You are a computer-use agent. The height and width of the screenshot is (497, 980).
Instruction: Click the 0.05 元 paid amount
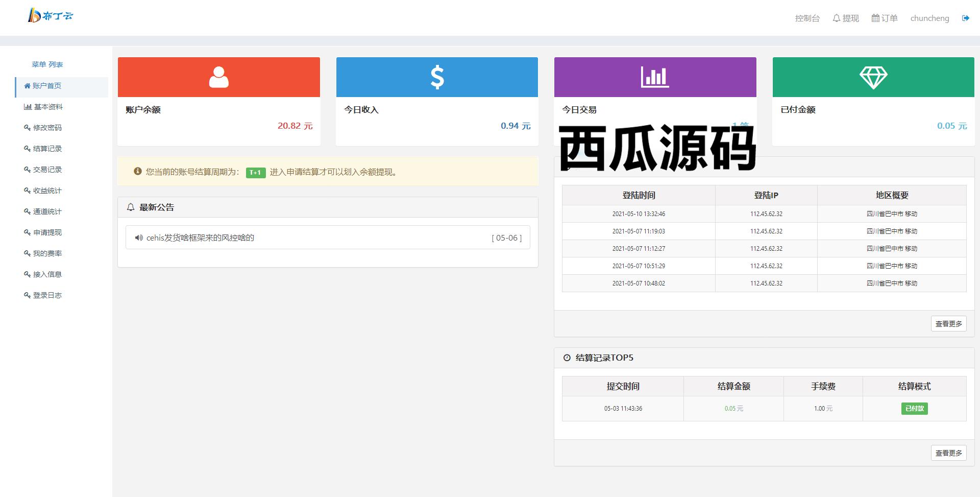[952, 126]
